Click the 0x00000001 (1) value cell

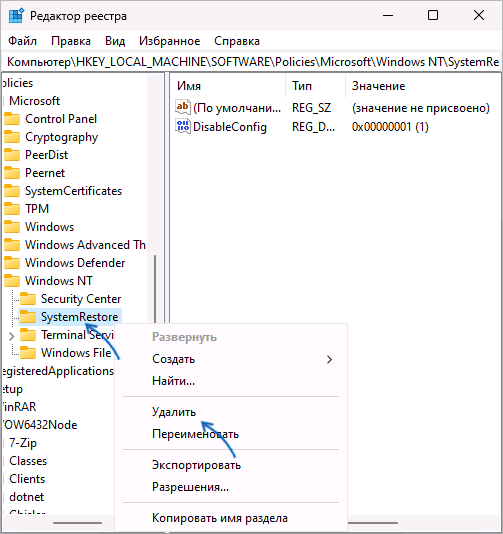click(x=390, y=127)
